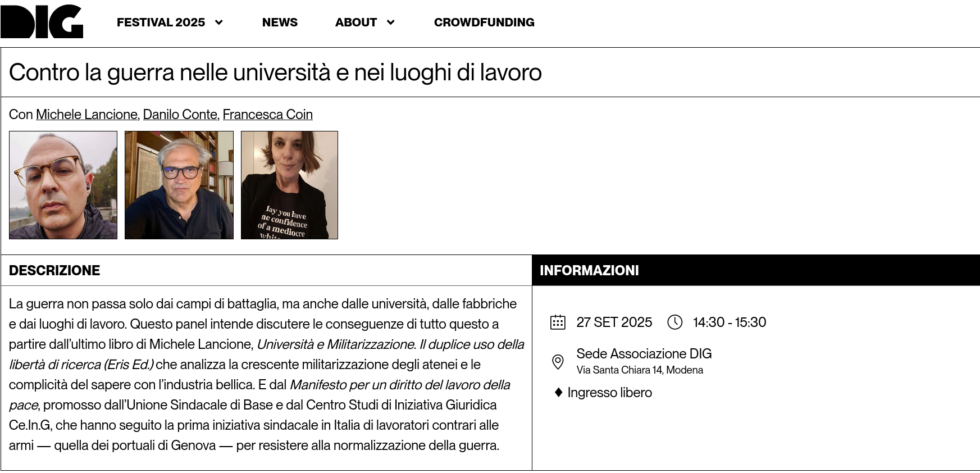Click the speaker photo with printed black t-shirt
The width and height of the screenshot is (980, 473).
(x=289, y=185)
